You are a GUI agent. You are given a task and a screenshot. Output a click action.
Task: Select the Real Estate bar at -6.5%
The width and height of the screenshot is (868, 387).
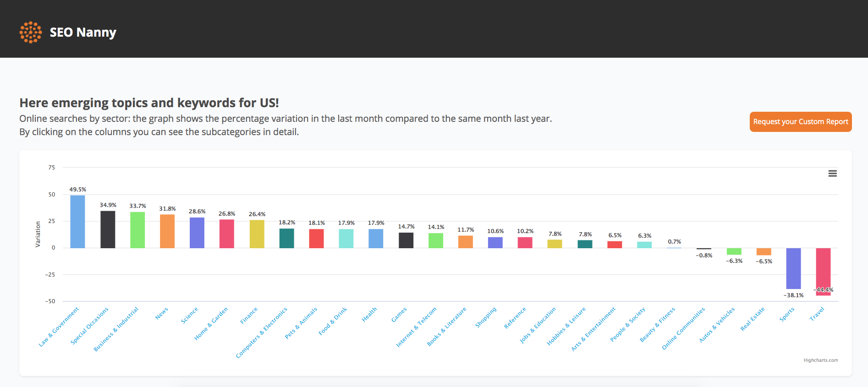coord(764,251)
